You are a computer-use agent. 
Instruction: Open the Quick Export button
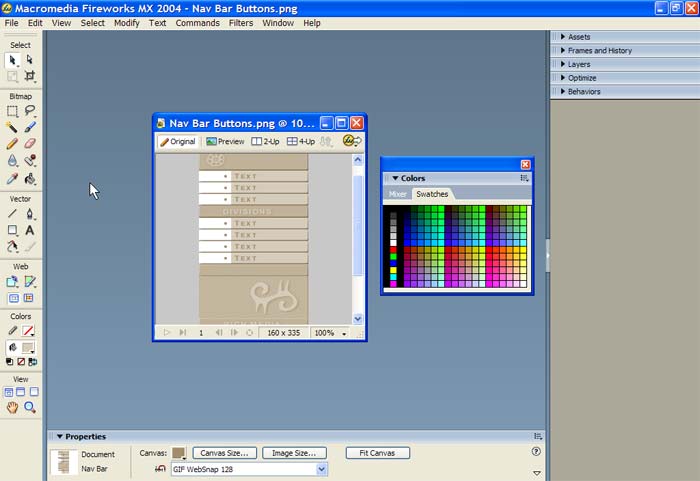click(352, 141)
